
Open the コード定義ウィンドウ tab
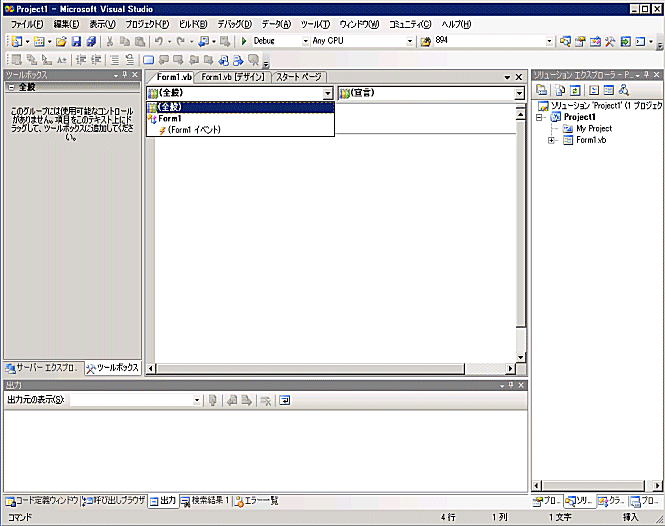point(42,501)
